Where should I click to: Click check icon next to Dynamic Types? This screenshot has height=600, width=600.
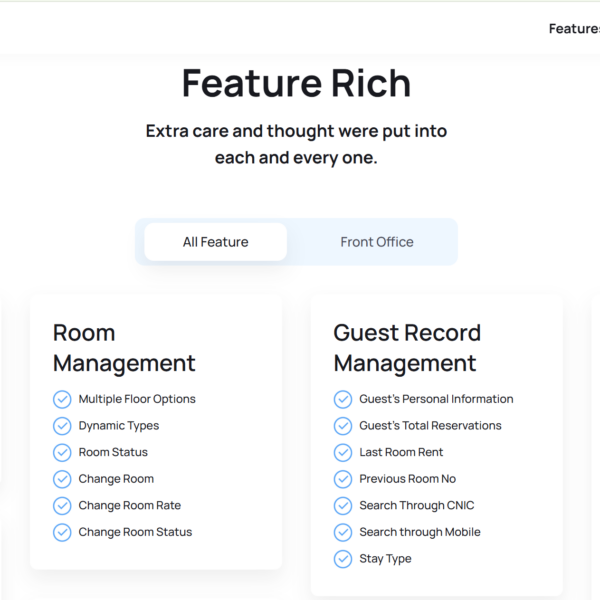pyautogui.click(x=62, y=426)
